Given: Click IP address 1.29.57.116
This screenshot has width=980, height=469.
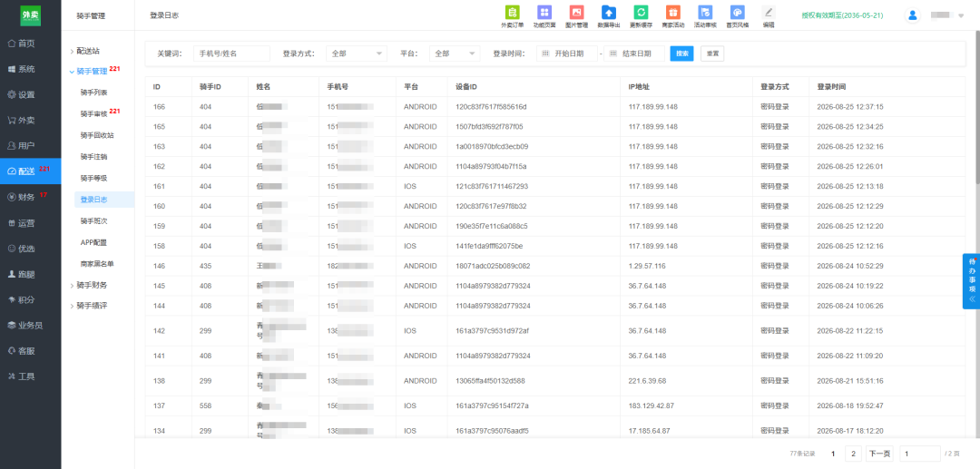Looking at the screenshot, I should (x=647, y=266).
